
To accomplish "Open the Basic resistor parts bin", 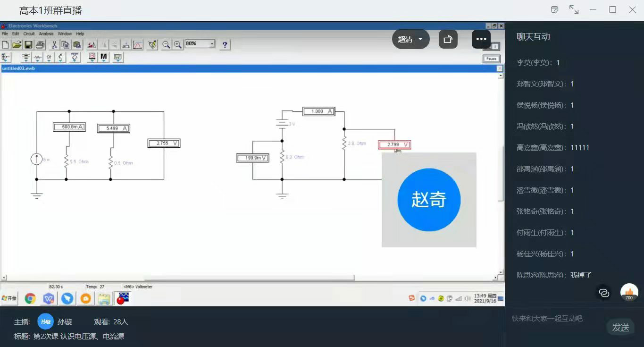I will (37, 58).
